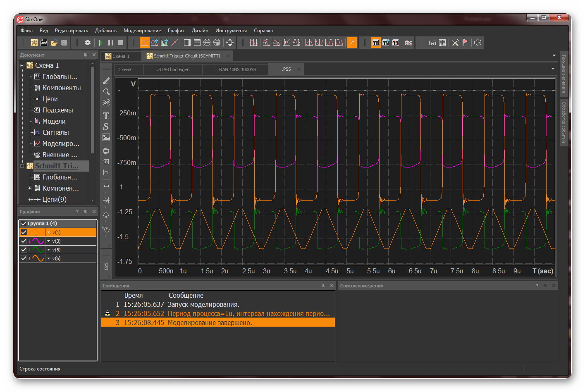
Task: Click the red flag icon in the toolbar
Action: tap(465, 43)
